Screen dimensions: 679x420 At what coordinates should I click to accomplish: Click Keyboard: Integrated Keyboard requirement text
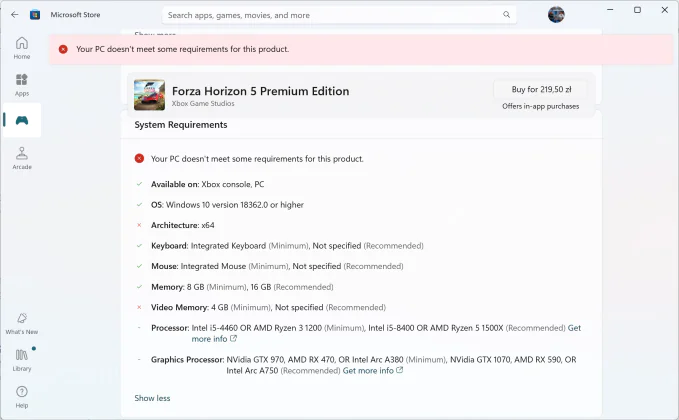coord(287,246)
